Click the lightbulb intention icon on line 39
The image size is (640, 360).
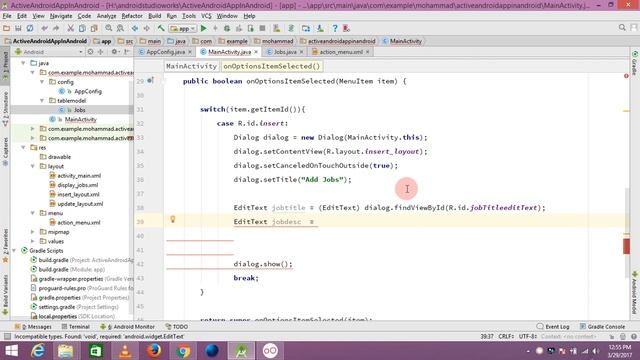(x=173, y=219)
